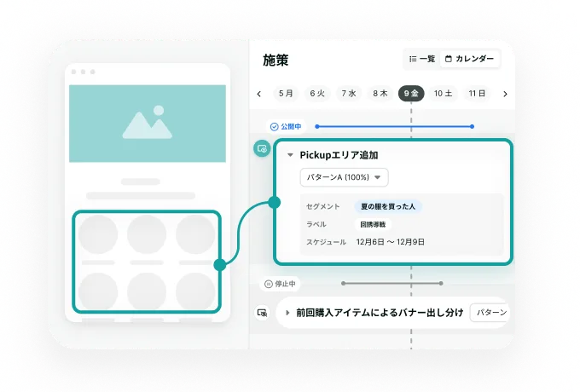The height and width of the screenshot is (392, 580).
Task: Select date chip 10 土
Action: coord(443,94)
